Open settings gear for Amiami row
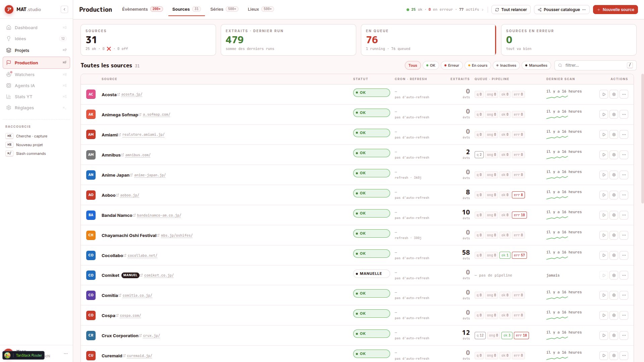This screenshot has height=362, width=644. point(614,135)
